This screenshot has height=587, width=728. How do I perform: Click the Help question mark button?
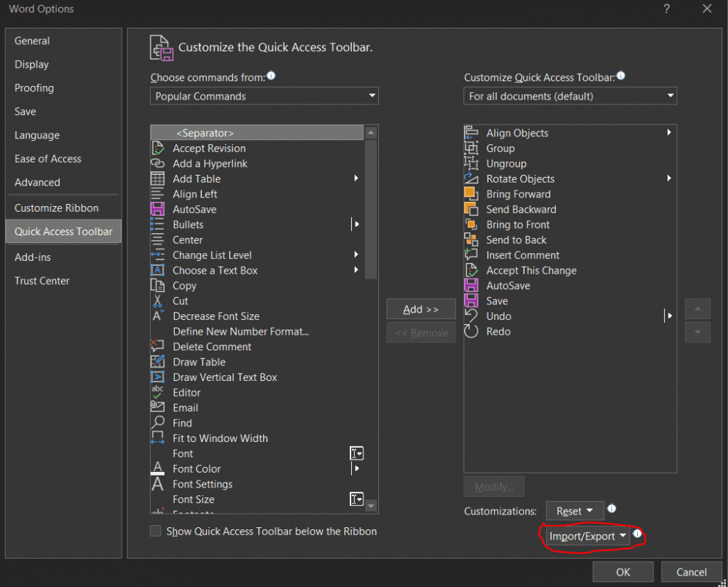click(667, 9)
